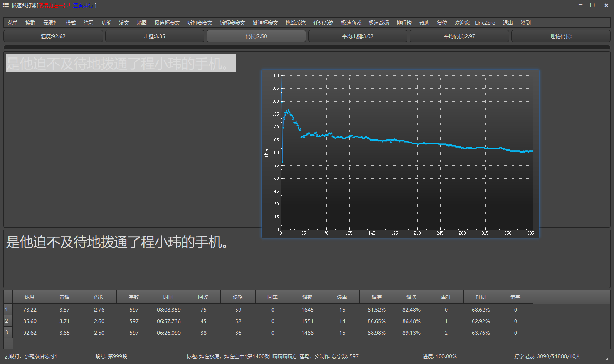
Task: Open the 菜单 menu
Action: (13, 23)
